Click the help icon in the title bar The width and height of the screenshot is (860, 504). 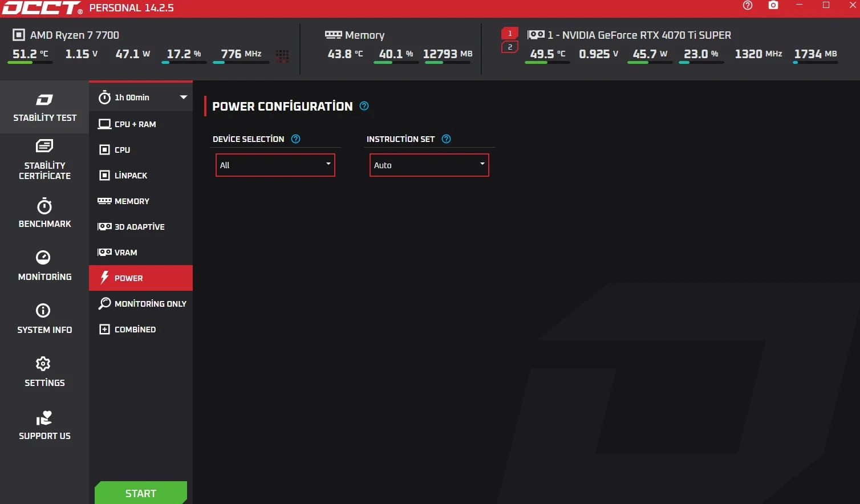748,6
